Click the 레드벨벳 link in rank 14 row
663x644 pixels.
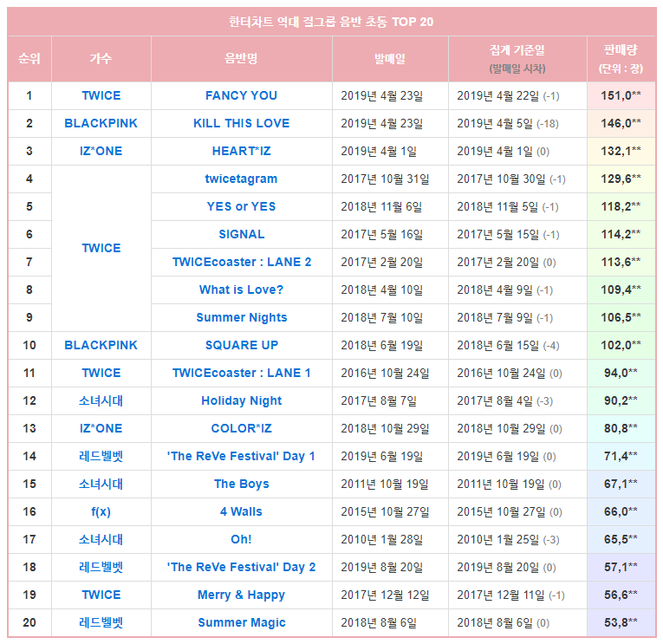click(101, 456)
